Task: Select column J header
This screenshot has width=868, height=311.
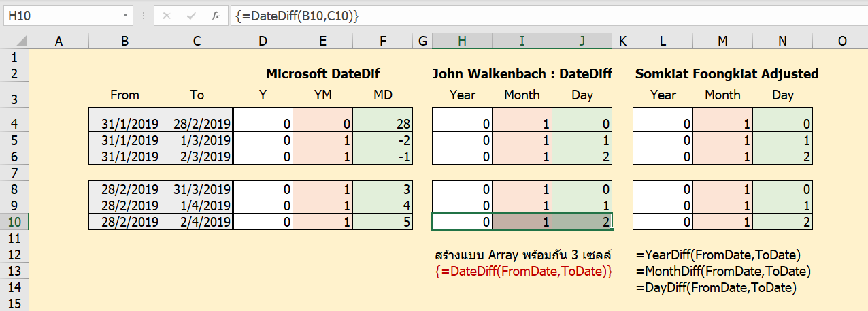Action: click(x=582, y=42)
